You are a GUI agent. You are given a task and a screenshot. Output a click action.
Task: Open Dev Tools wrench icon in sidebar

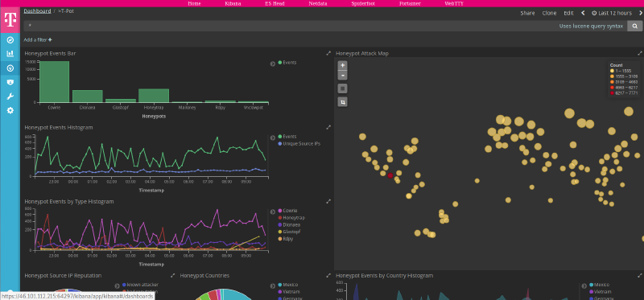(10, 97)
